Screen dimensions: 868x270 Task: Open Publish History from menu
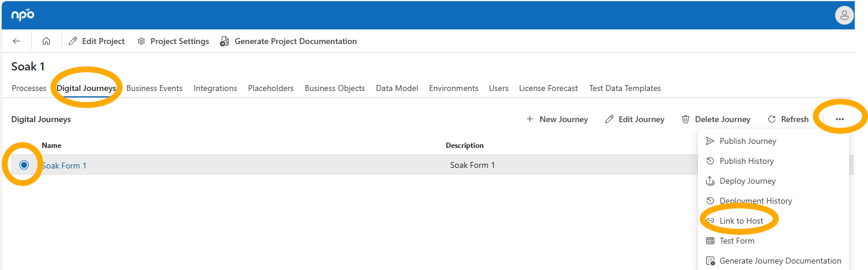746,161
